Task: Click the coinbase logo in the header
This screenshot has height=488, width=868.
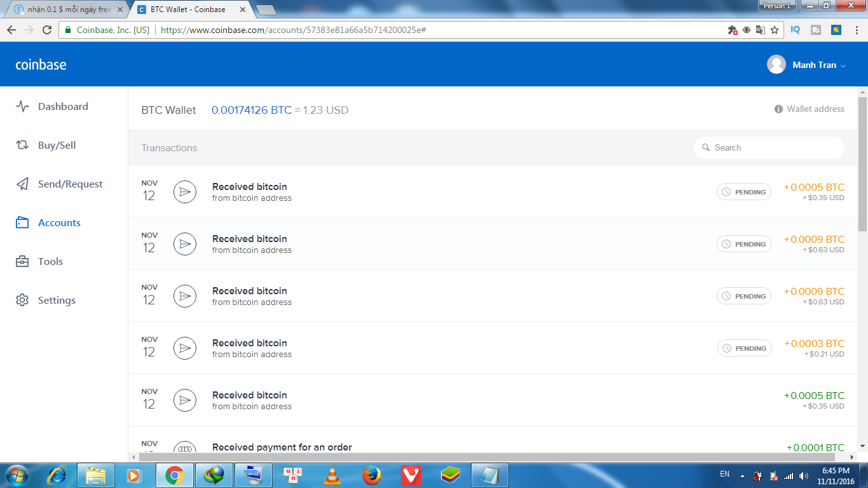Action: pyautogui.click(x=41, y=65)
